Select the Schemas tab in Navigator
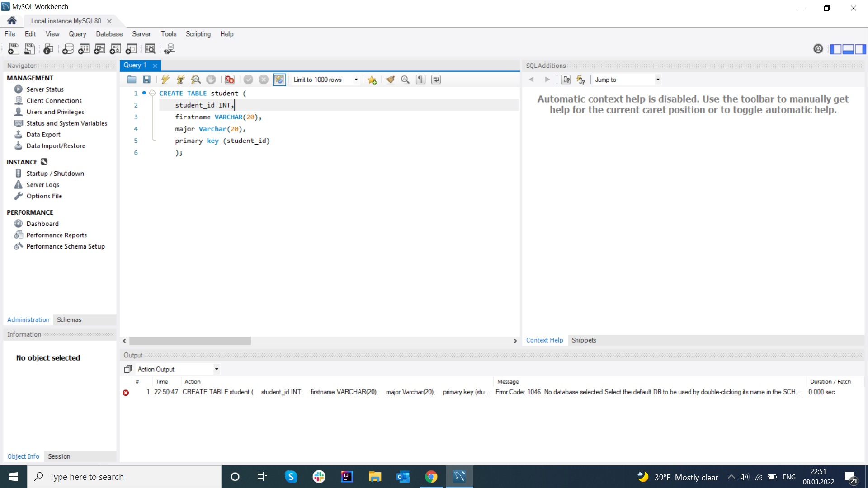The height and width of the screenshot is (488, 868). (69, 320)
